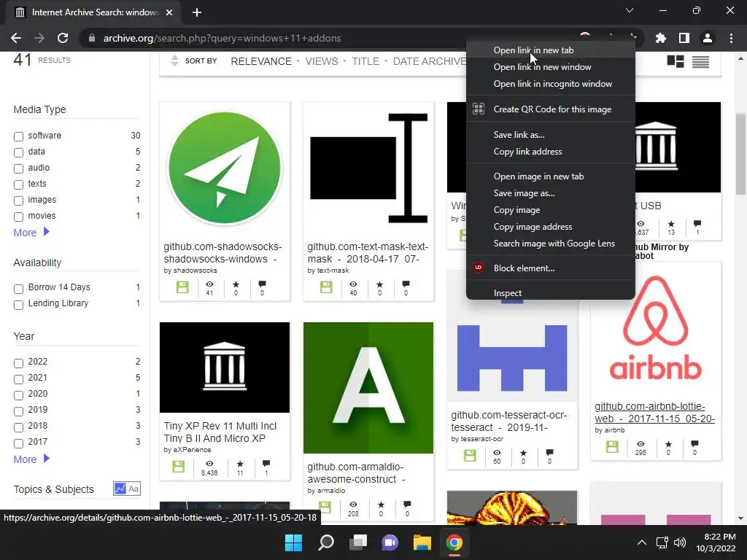Choose Search image with Google Lens

(x=550, y=244)
